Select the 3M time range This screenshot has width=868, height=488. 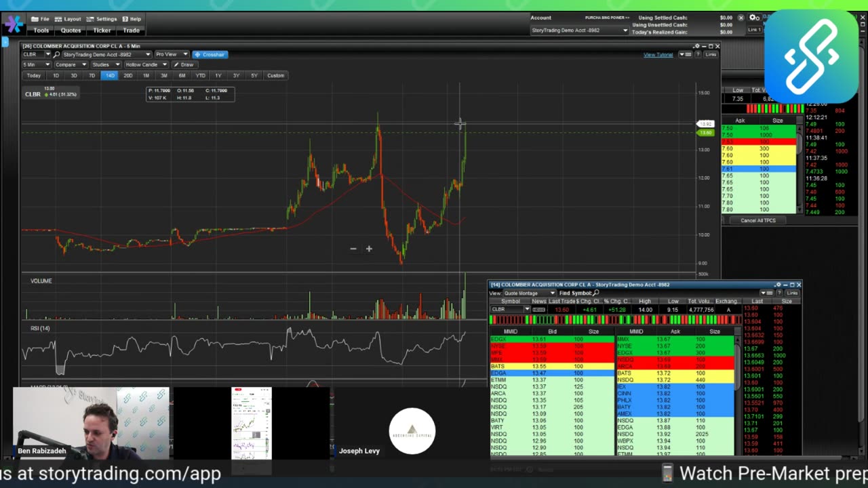163,75
